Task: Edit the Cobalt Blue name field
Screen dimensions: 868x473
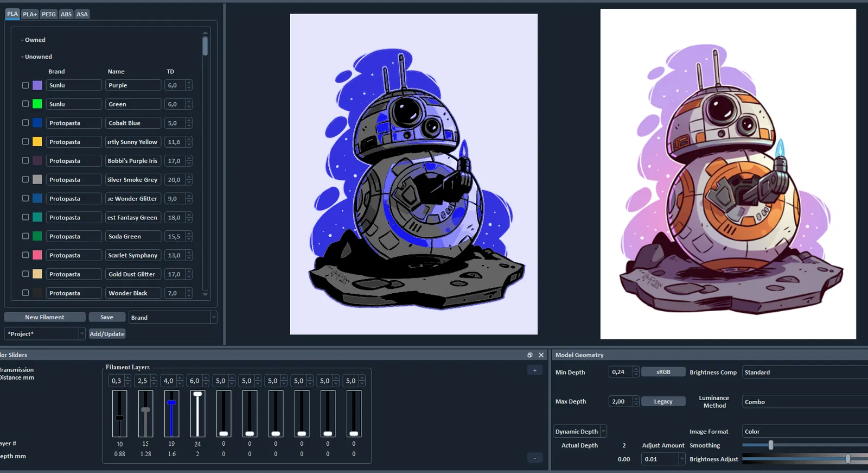Action: (x=133, y=123)
